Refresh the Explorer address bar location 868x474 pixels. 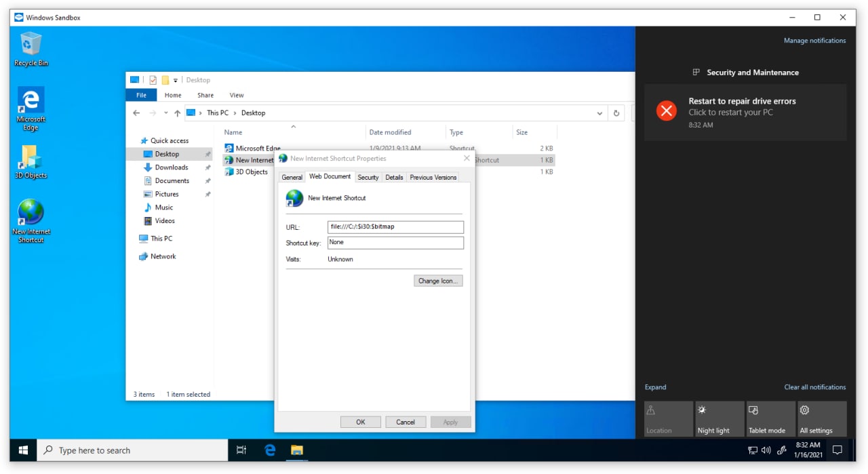616,113
